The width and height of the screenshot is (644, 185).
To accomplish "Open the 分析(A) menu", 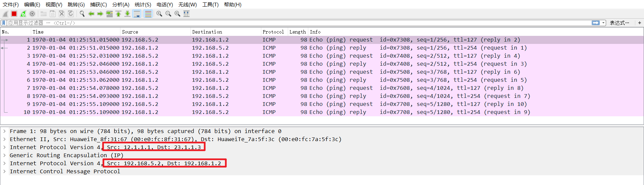I will click(121, 4).
